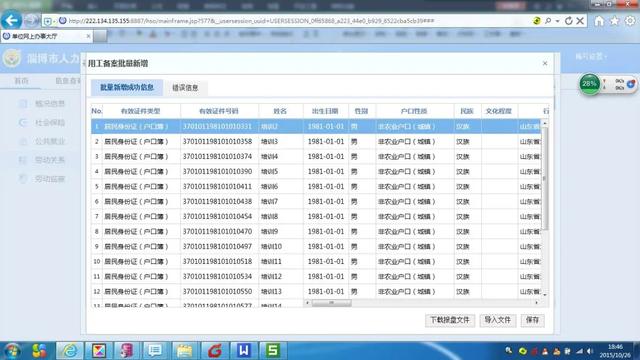Open the Windows Start button
The image size is (640, 360).
pos(12,351)
